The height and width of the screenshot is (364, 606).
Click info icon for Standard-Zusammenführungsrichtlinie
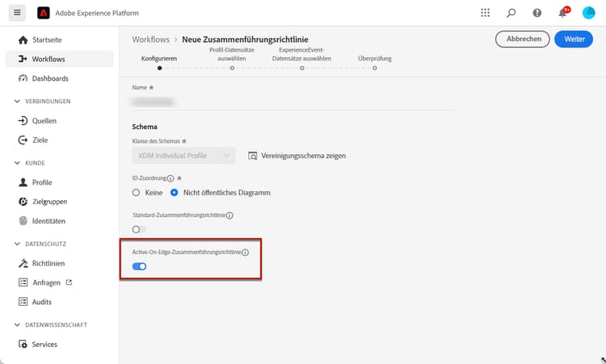229,215
